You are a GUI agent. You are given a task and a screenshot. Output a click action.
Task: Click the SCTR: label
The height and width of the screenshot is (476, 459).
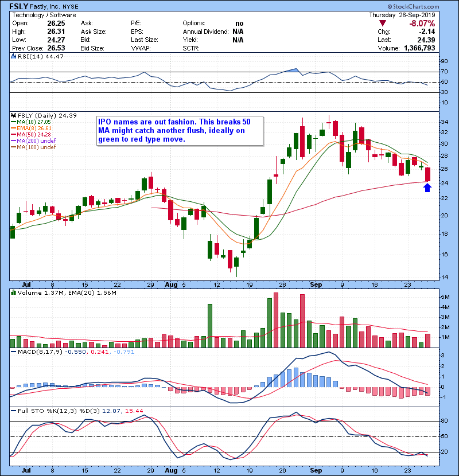[x=191, y=48]
